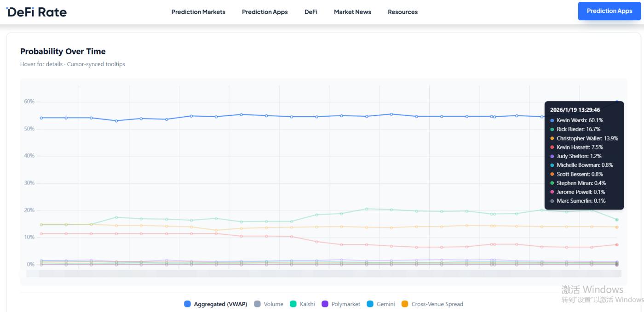This screenshot has height=312, width=644.
Task: Toggle the Kalshi series in the legend
Action: pyautogui.click(x=302, y=304)
